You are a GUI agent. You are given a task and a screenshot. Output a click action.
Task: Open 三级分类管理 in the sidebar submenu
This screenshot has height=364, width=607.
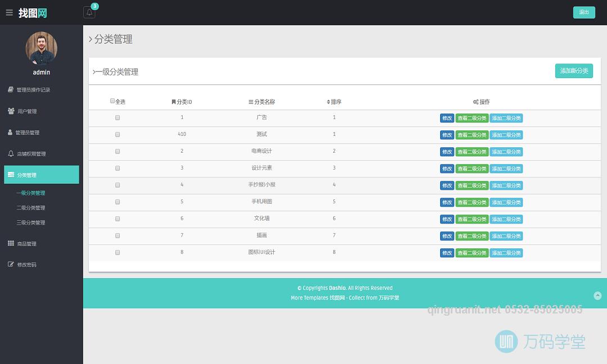31,222
